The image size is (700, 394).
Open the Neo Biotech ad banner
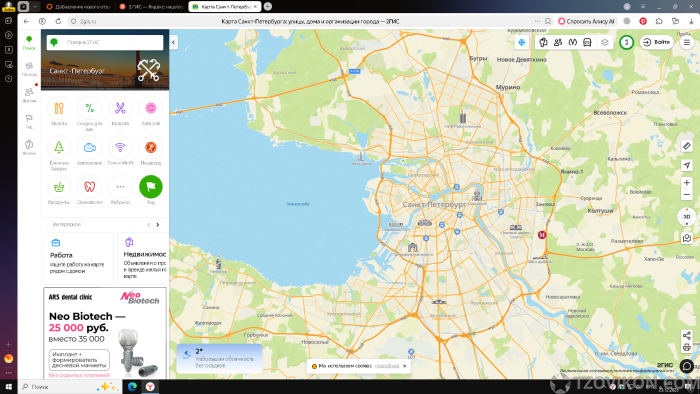pyautogui.click(x=105, y=333)
